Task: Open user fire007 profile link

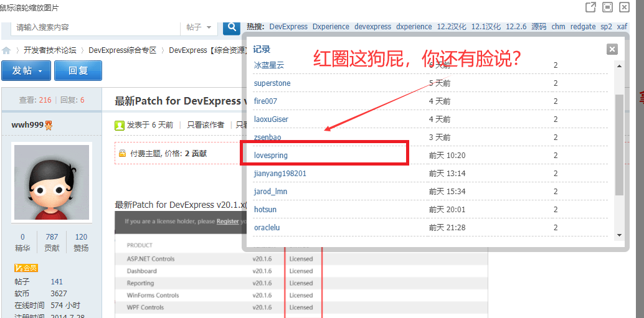Action: click(x=265, y=101)
